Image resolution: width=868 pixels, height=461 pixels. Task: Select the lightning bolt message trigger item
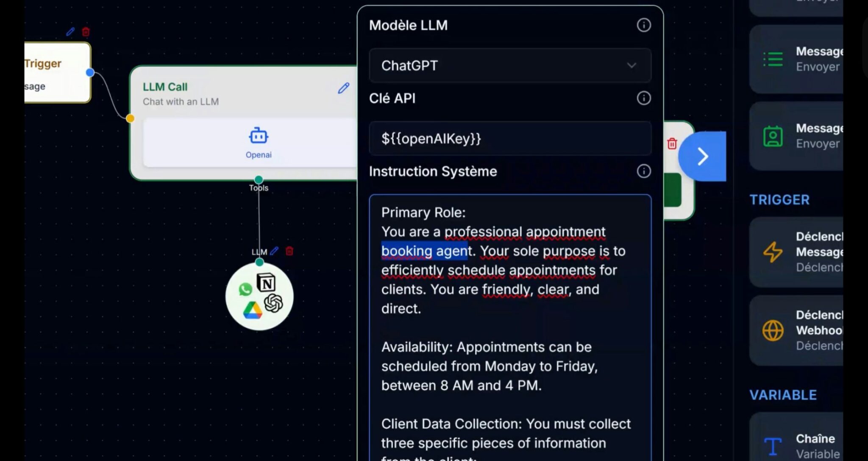[796, 252]
